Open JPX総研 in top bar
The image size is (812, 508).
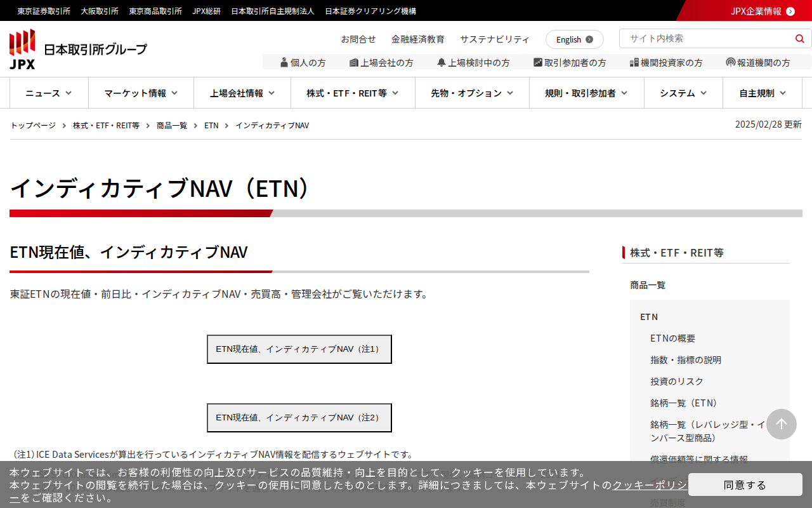(x=207, y=11)
